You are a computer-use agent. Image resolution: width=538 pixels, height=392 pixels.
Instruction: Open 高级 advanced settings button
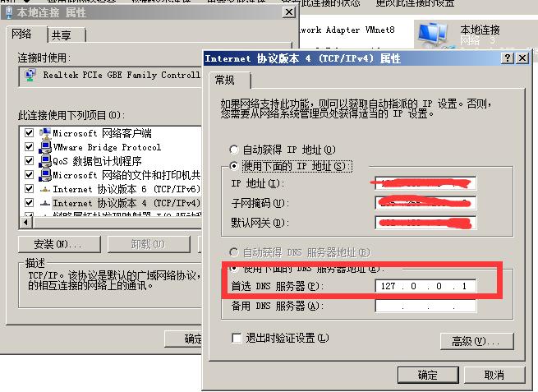[x=477, y=341]
